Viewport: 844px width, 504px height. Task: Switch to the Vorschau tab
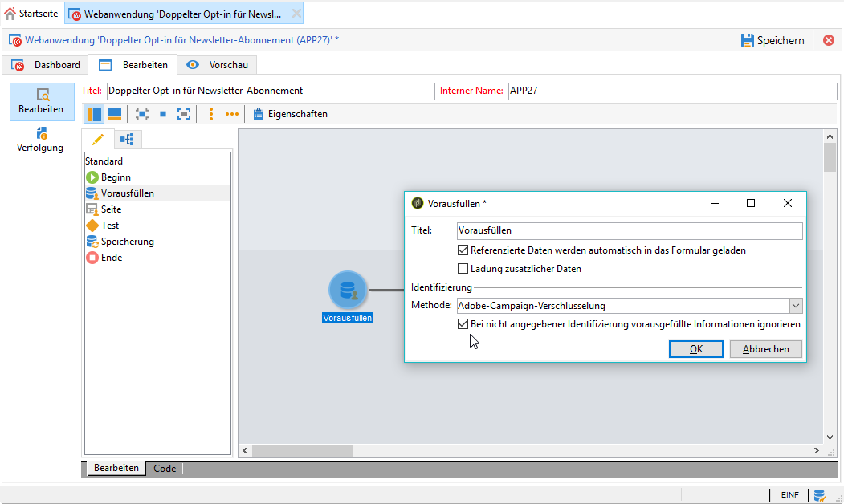point(218,65)
